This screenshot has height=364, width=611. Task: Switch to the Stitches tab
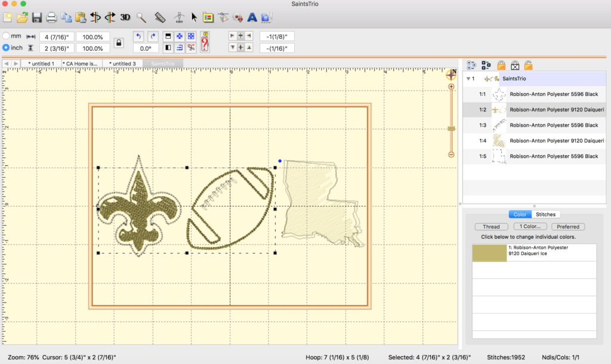point(545,214)
